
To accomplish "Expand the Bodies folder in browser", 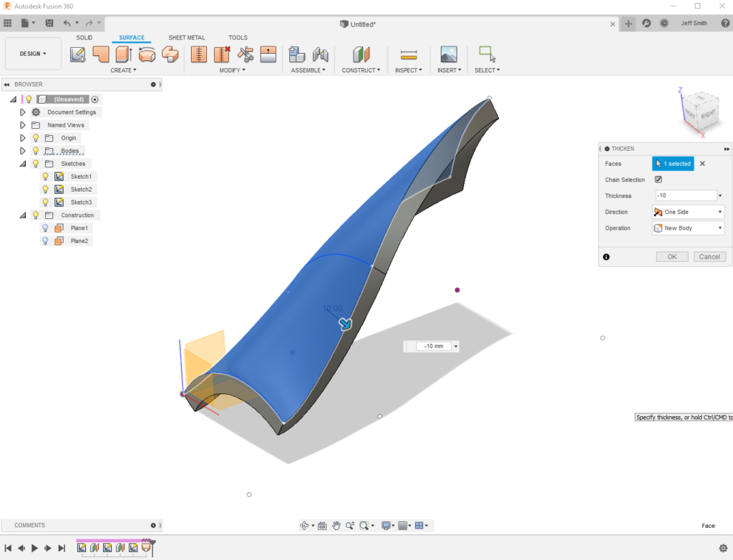I will click(23, 151).
